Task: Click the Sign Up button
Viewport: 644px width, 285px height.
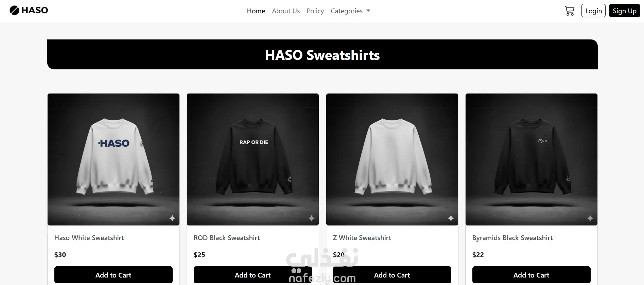Action: 625,11
